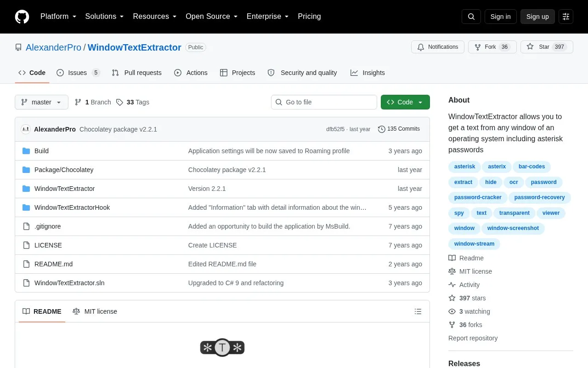Click Report repository link
This screenshot has width=588, height=368.
coord(473,338)
